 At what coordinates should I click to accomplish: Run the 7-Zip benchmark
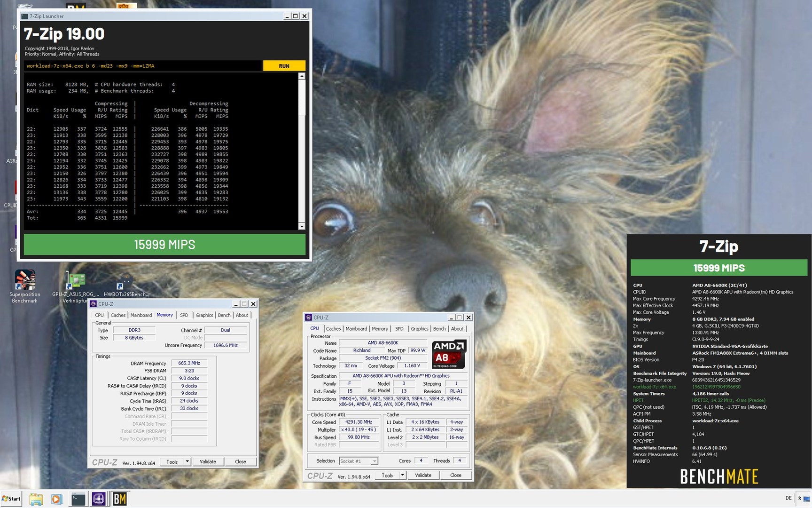pyautogui.click(x=284, y=66)
